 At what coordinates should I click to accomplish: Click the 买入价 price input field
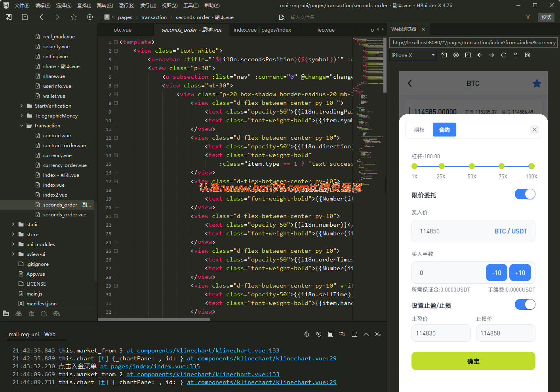pos(473,231)
